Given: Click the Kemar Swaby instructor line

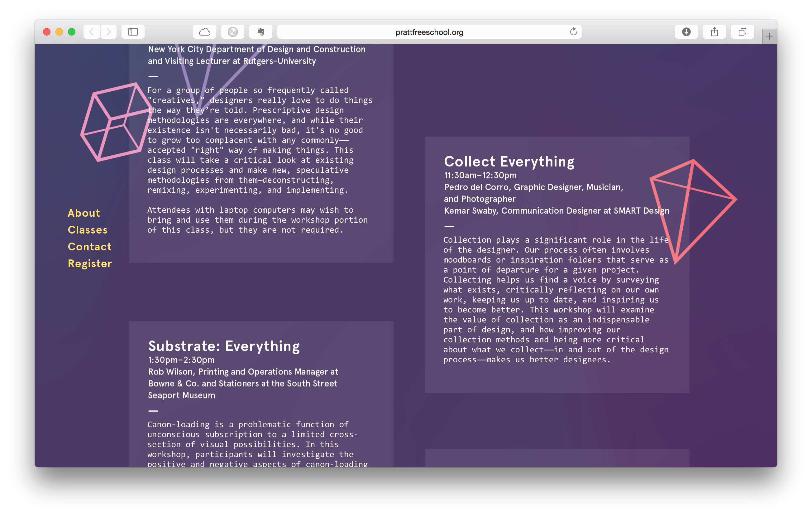Looking at the screenshot, I should pos(556,211).
